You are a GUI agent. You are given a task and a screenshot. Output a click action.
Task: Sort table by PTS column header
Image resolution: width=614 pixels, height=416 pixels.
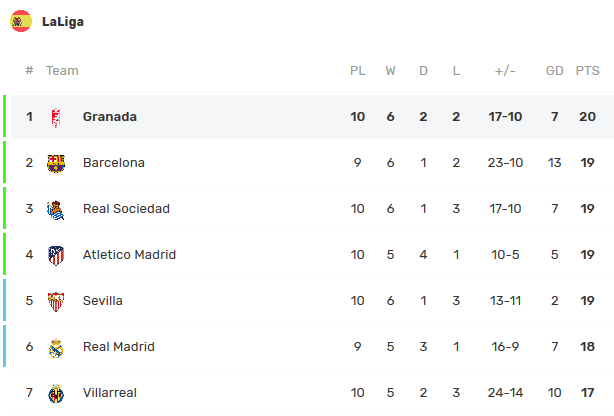(587, 71)
